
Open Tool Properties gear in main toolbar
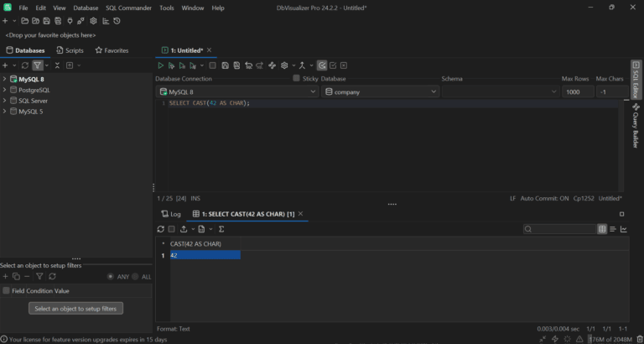[94, 21]
